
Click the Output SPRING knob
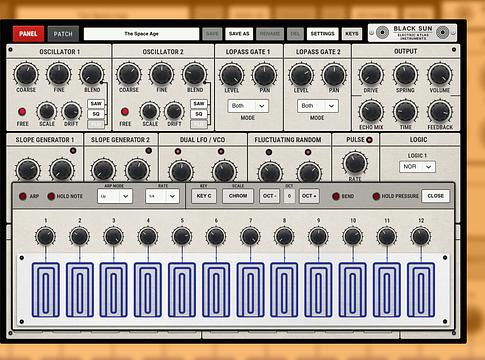pos(405,75)
